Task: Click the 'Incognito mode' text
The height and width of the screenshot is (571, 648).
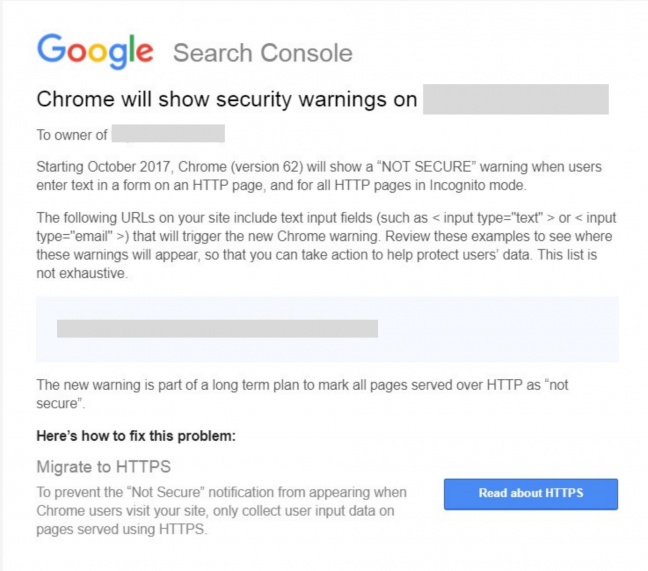Action: tap(477, 186)
